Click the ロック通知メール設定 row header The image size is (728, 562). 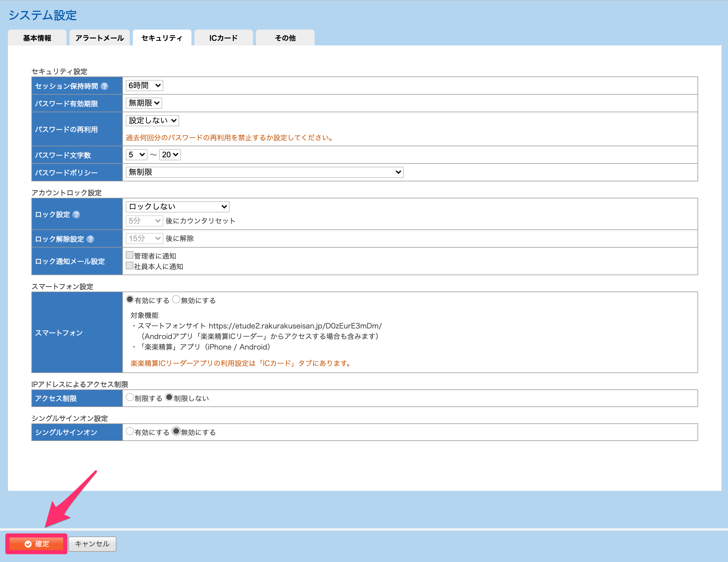click(x=77, y=261)
